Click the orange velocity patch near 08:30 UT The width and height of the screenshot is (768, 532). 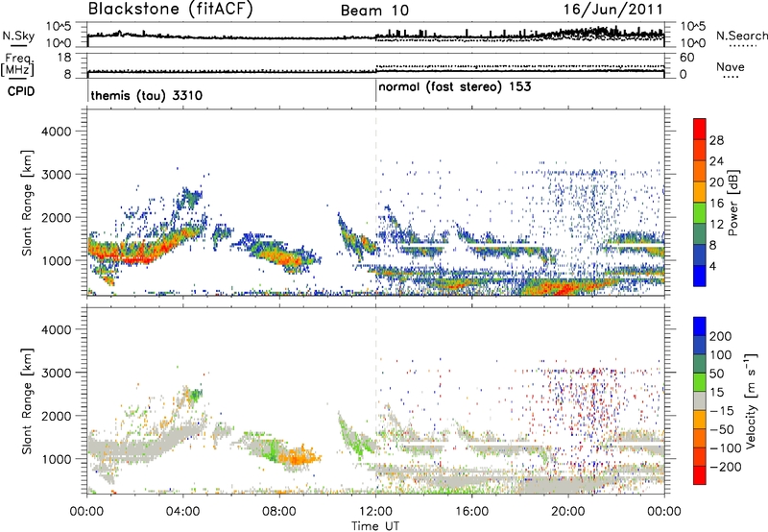299,457
